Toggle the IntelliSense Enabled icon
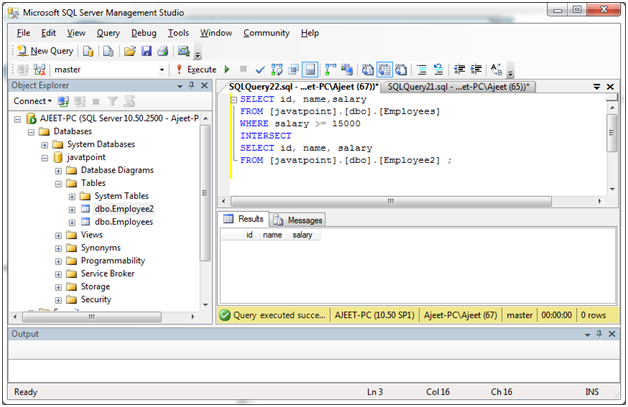Viewport: 628px width, 407px height. tap(310, 70)
